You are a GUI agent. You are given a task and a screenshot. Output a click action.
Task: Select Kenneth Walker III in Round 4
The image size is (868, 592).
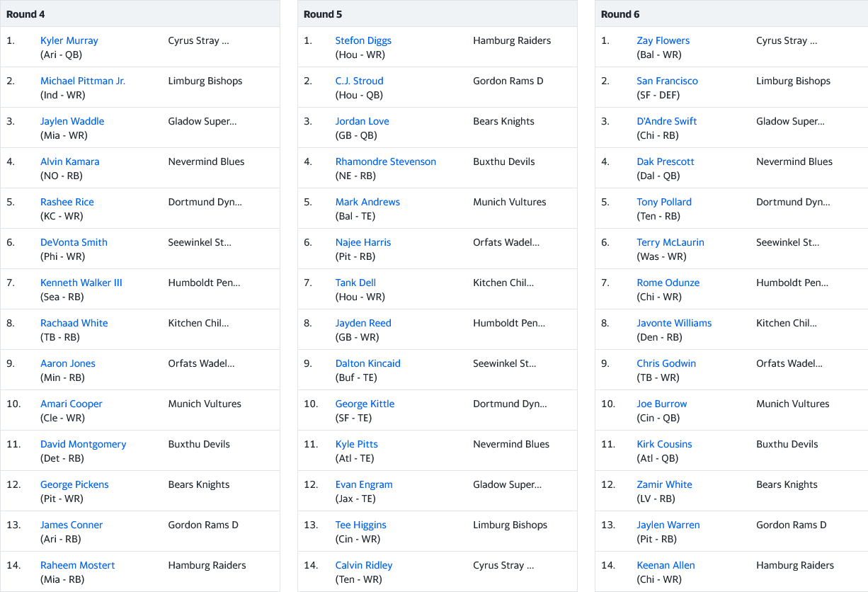click(81, 283)
